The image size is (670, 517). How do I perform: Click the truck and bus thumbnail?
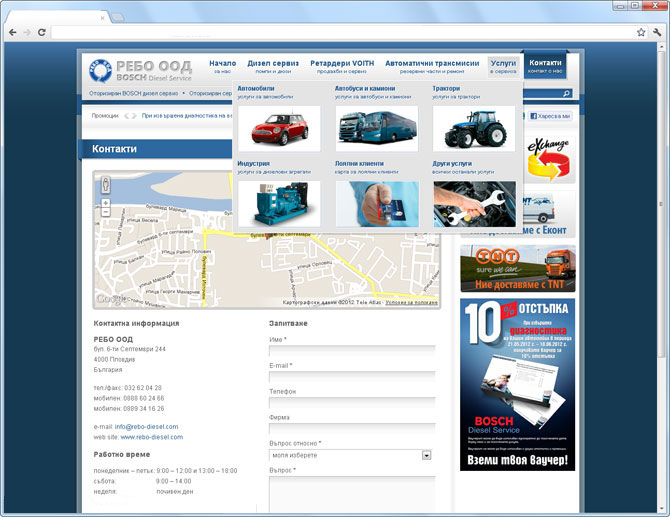[x=377, y=129]
